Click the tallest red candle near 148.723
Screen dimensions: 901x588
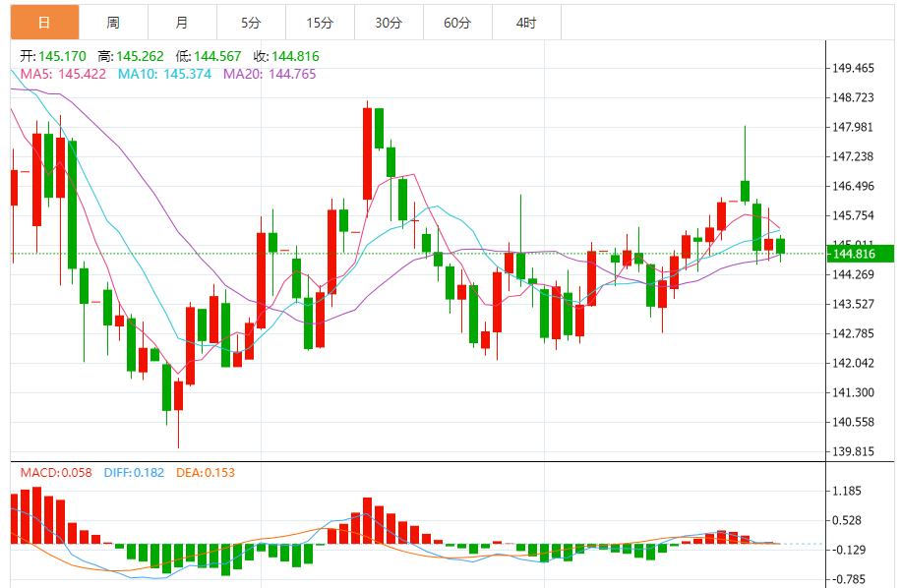(368, 154)
